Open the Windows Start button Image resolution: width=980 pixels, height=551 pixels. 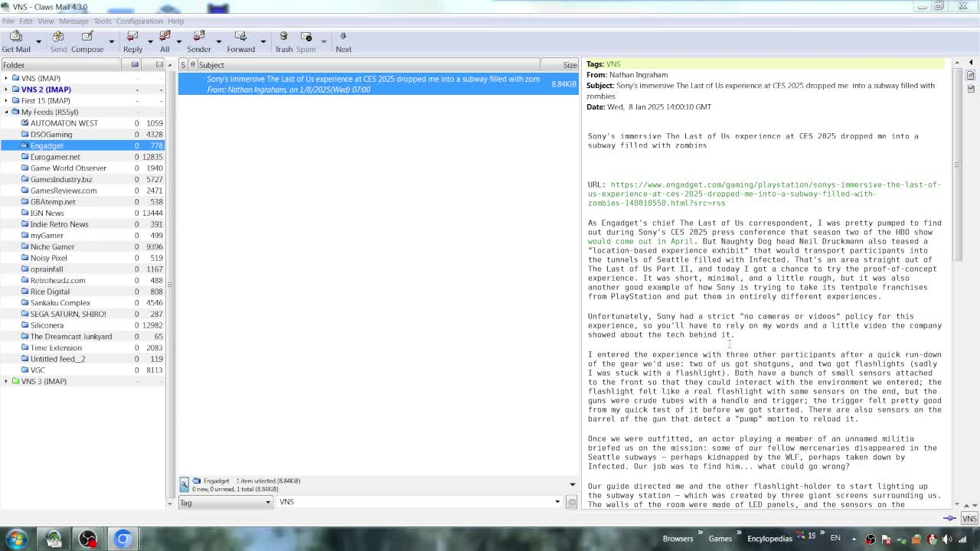[17, 539]
